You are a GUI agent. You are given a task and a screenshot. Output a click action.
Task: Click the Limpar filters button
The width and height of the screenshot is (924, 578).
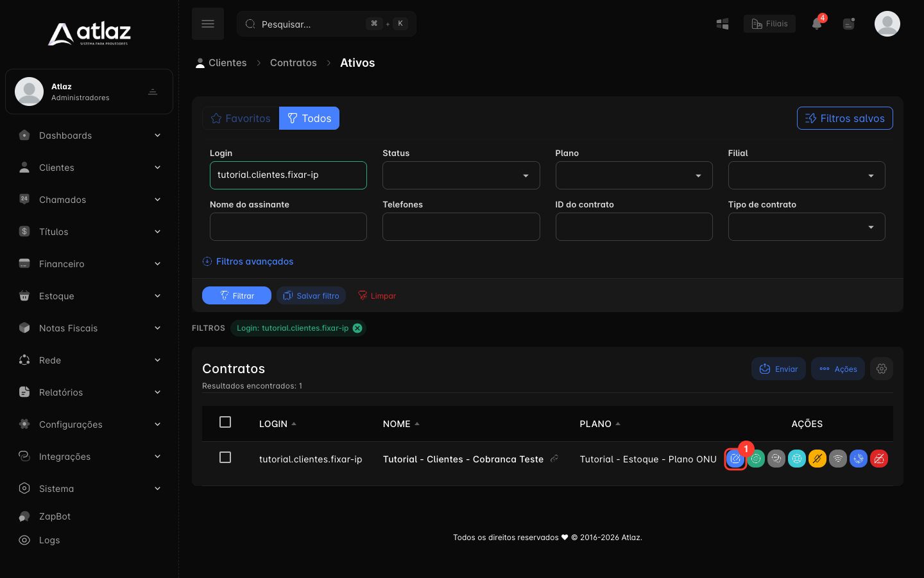377,295
